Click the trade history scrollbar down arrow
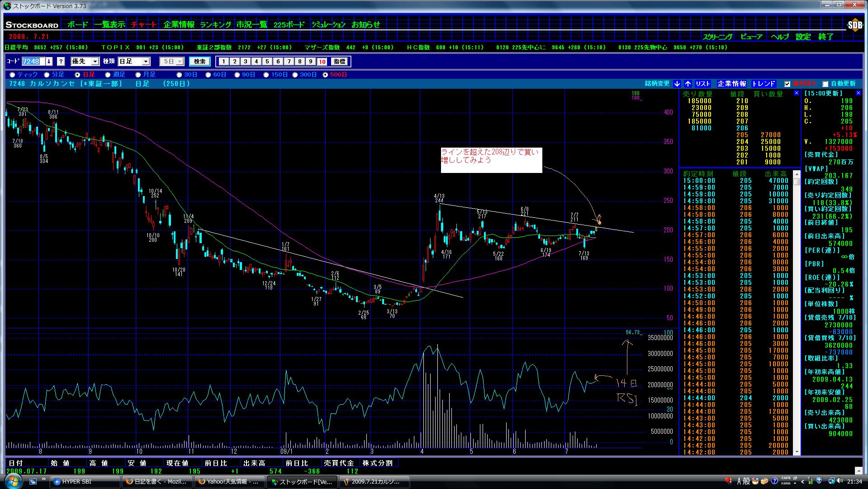Viewport: 868px width, 489px height. pyautogui.click(x=797, y=452)
